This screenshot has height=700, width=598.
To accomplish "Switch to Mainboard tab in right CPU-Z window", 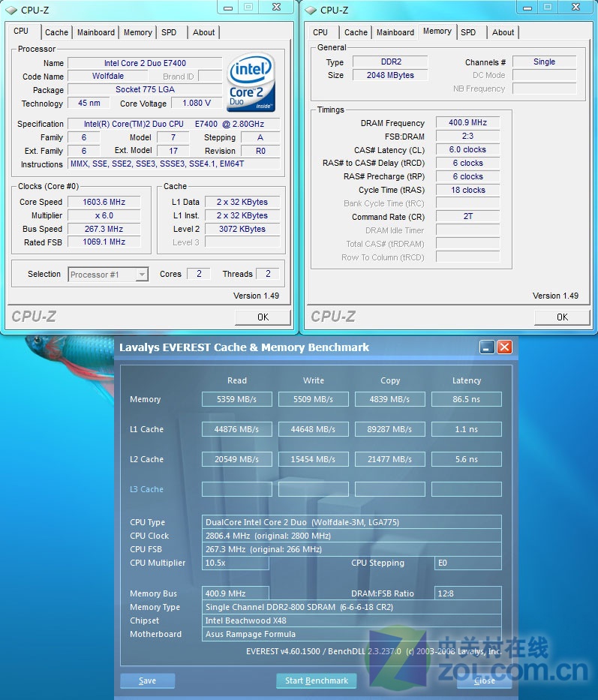I will (x=395, y=32).
